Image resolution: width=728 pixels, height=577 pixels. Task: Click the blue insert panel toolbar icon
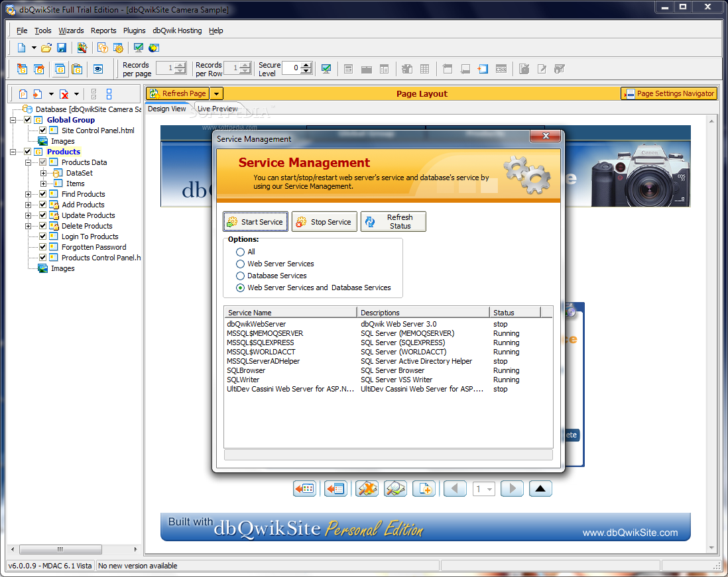tap(483, 69)
